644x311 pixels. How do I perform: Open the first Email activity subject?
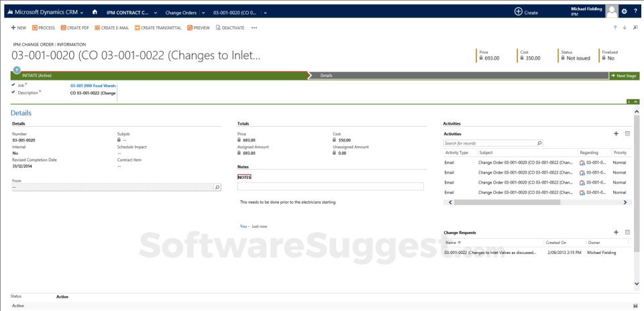525,162
